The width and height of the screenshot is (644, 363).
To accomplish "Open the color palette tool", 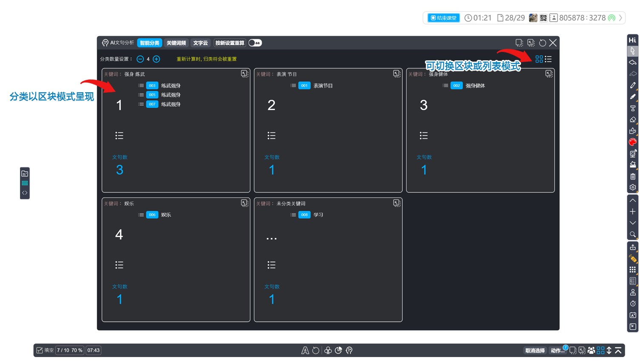I will (633, 142).
